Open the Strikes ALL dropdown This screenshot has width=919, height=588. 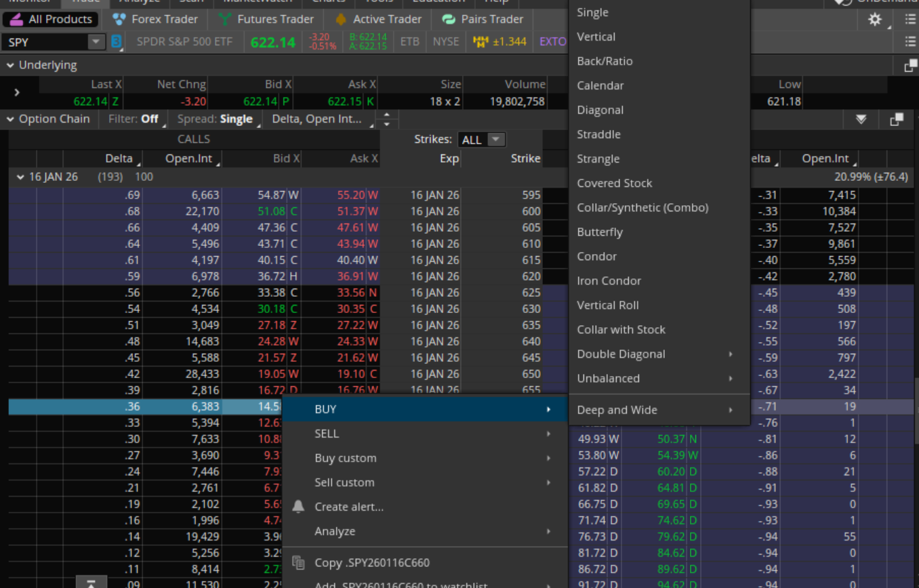(x=481, y=140)
